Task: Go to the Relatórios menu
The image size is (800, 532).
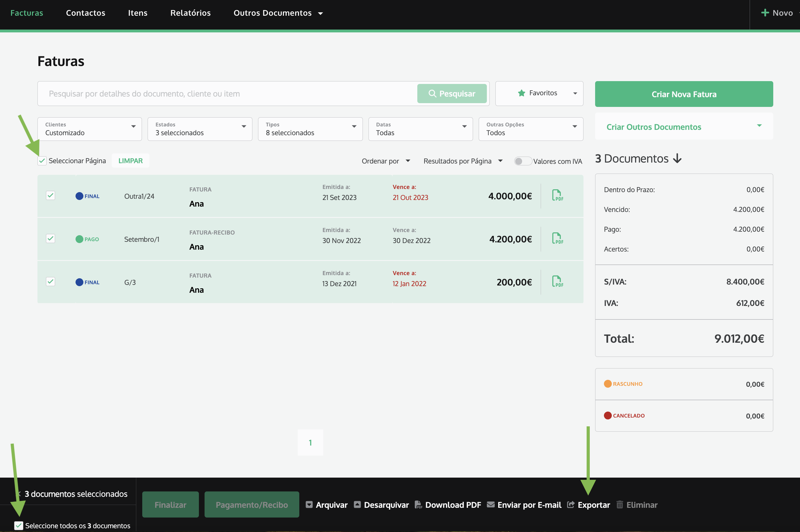Action: point(190,13)
